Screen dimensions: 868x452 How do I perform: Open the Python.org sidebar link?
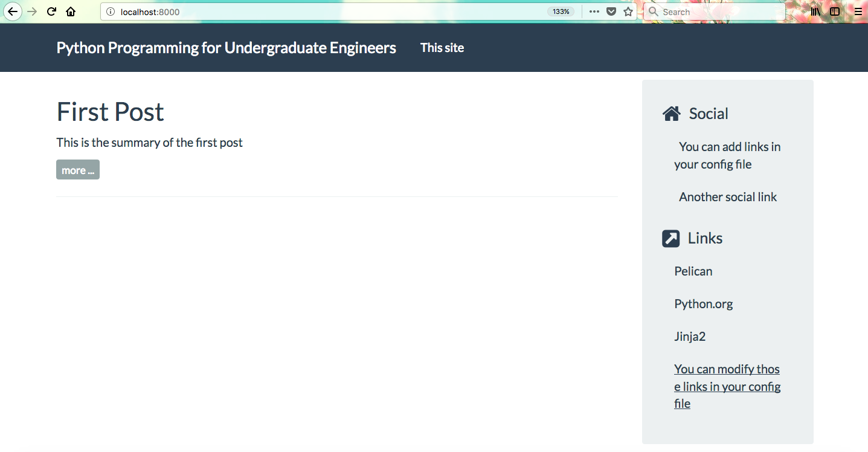point(703,304)
